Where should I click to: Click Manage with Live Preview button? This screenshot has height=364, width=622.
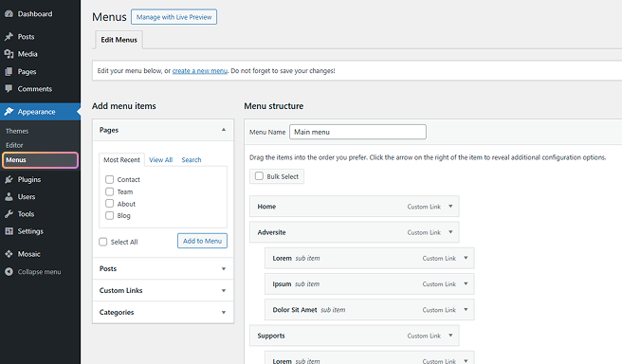[x=174, y=17]
